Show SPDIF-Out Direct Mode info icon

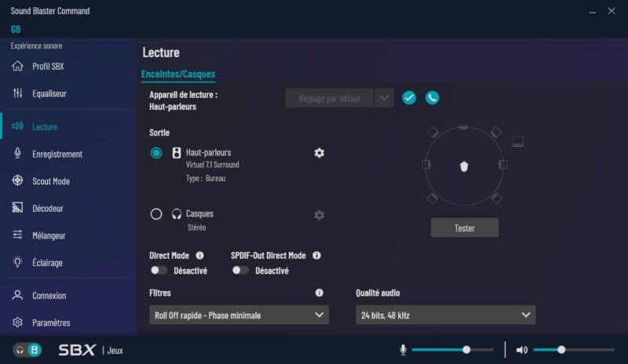click(317, 256)
